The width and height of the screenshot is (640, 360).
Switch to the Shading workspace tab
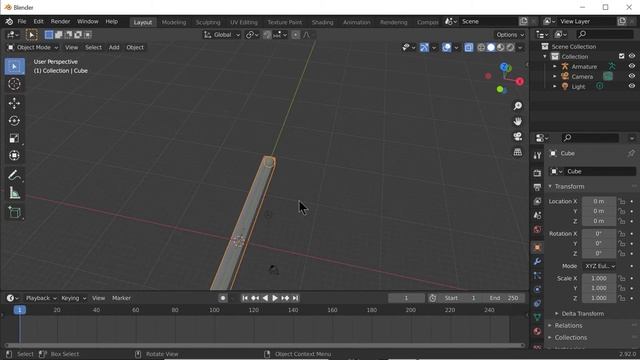(x=322, y=22)
